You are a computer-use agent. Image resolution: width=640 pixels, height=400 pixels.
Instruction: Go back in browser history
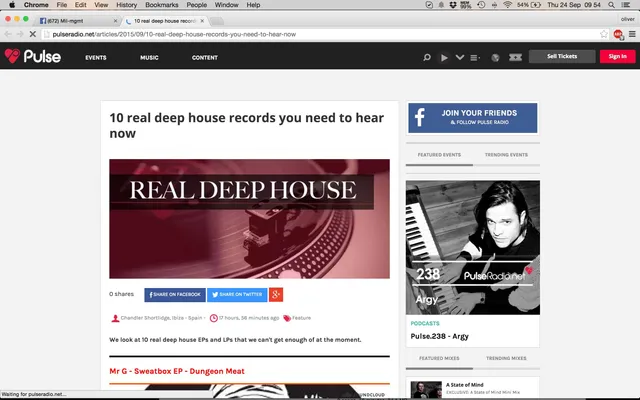pos(8,34)
